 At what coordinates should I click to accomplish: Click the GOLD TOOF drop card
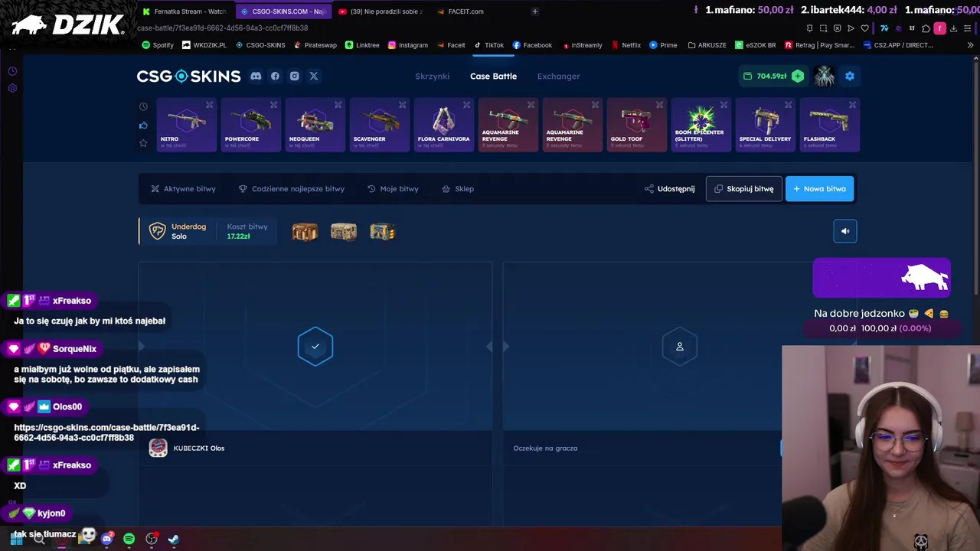coord(636,125)
